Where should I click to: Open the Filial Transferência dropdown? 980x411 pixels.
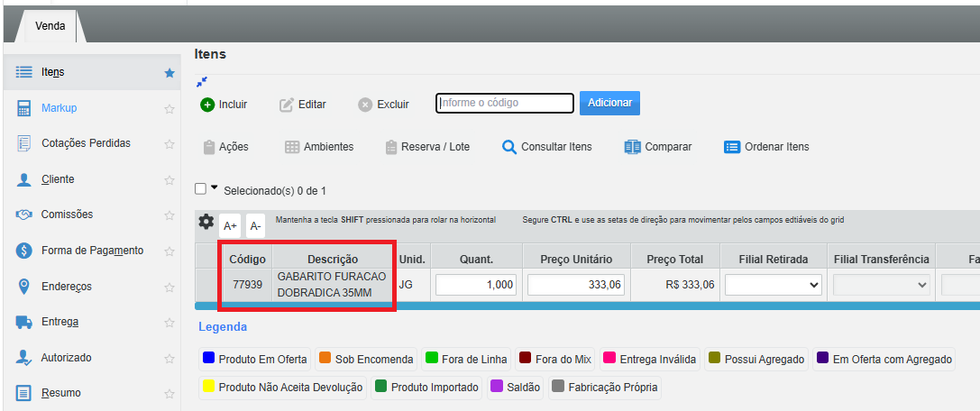pyautogui.click(x=883, y=285)
